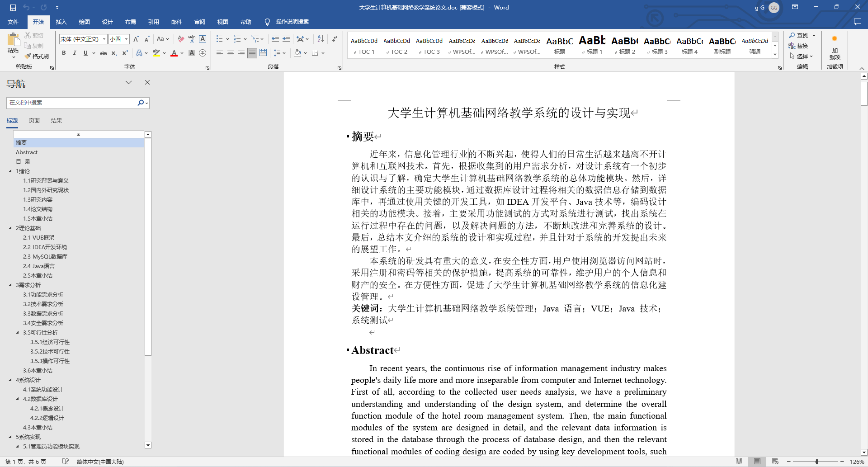The width and height of the screenshot is (868, 467).
Task: Zoom out with the minus button
Action: 789,462
